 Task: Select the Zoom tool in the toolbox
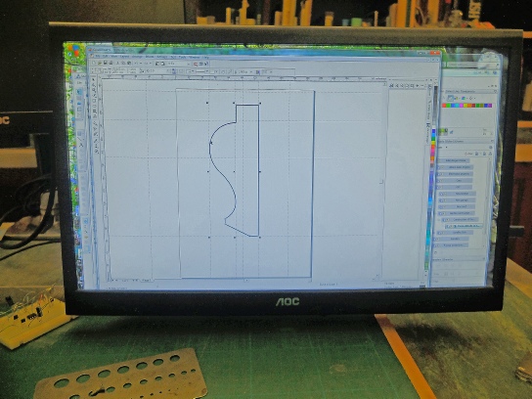tap(94, 90)
